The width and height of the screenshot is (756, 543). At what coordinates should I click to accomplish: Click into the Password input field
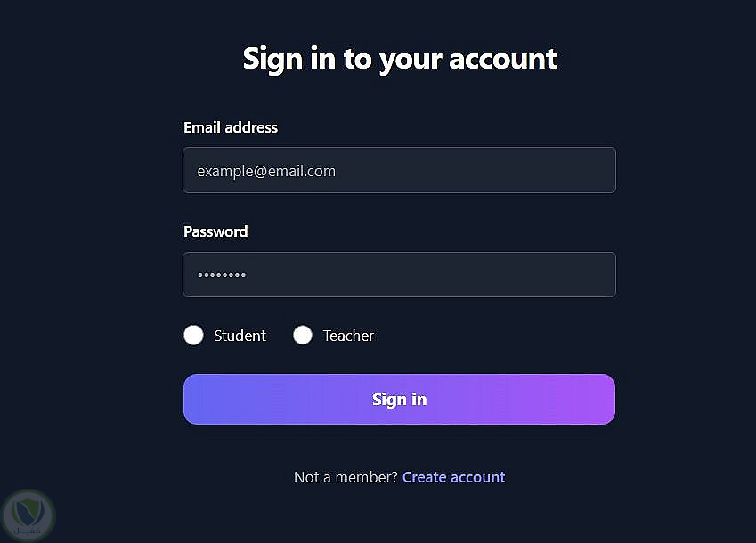(399, 274)
